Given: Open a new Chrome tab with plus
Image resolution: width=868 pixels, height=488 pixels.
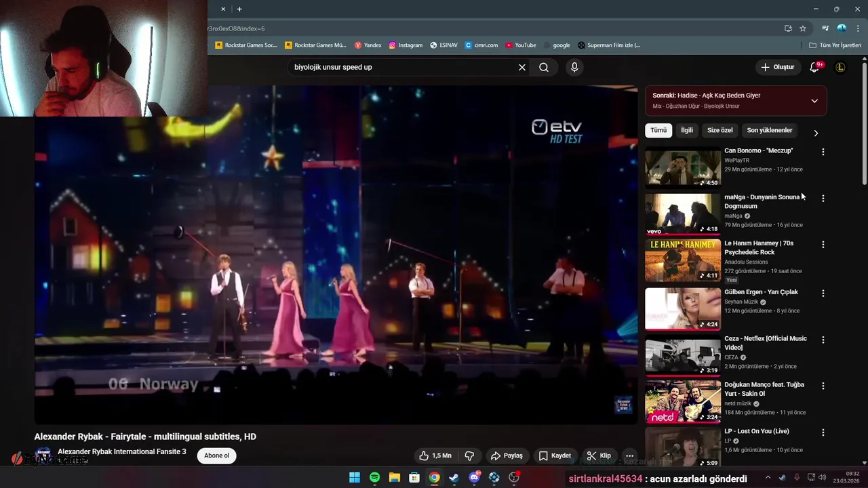Looking at the screenshot, I should coord(239,9).
